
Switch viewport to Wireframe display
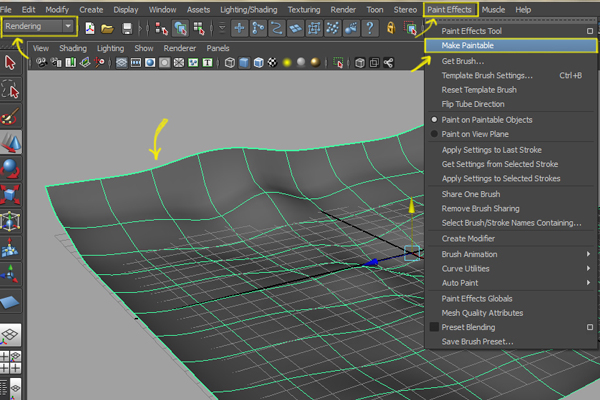tap(230, 62)
